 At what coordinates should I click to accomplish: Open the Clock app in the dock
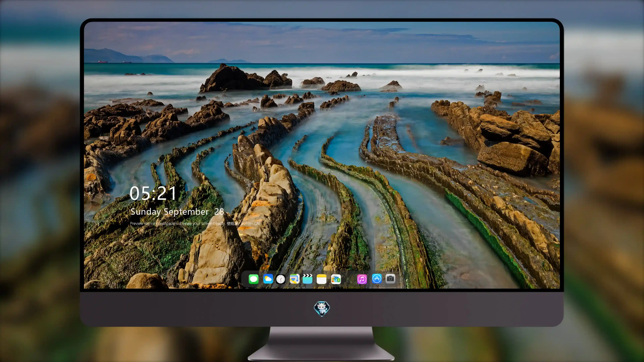click(x=281, y=279)
